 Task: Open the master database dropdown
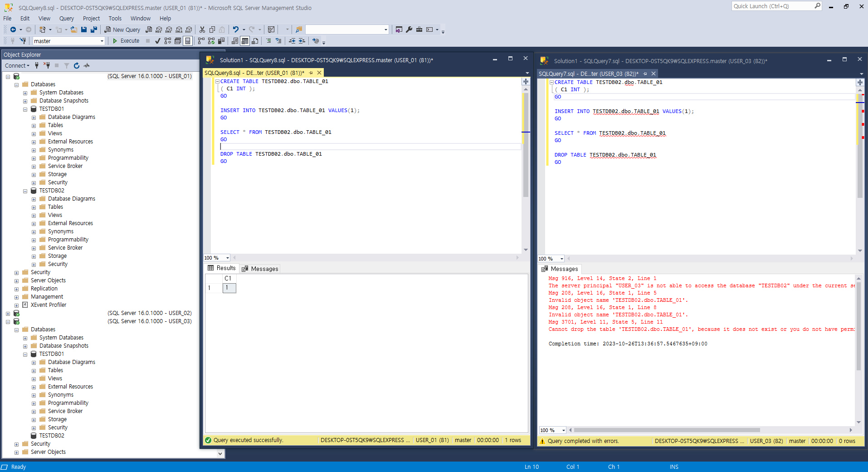click(102, 41)
